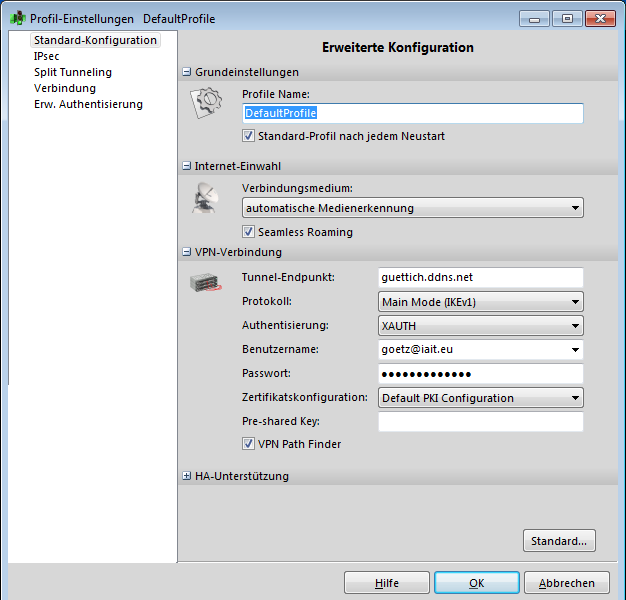626x600 pixels.
Task: Click the Pre-shared Key input field
Action: (481, 422)
